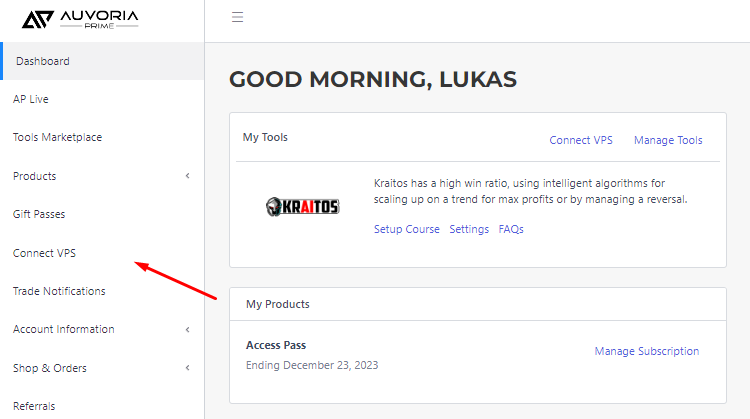Viewport: 750px width, 419px height.
Task: Open Trade Notifications page
Action: (59, 291)
